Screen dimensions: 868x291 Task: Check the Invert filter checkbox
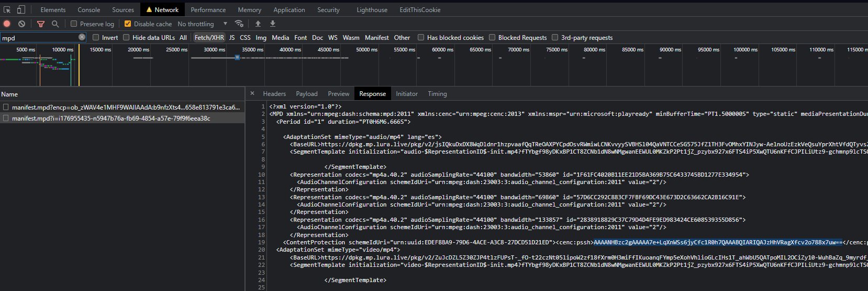(x=96, y=37)
